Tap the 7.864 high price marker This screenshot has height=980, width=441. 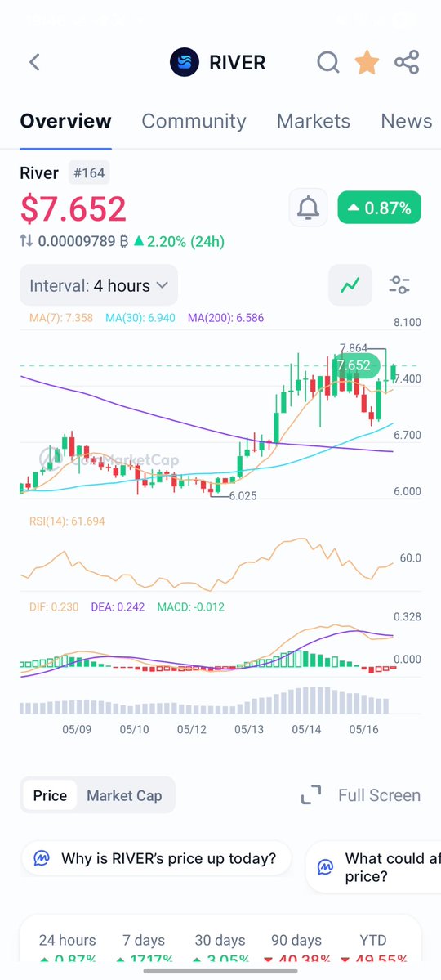354,348
